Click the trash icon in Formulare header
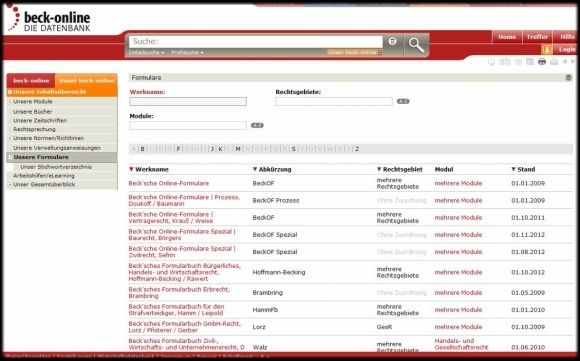The width and height of the screenshot is (580, 361). (x=569, y=78)
